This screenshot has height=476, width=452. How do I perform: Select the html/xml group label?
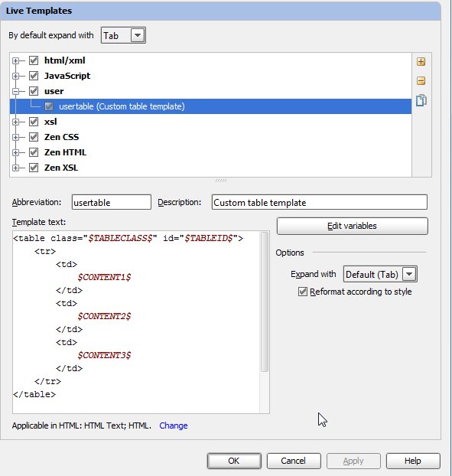click(64, 60)
